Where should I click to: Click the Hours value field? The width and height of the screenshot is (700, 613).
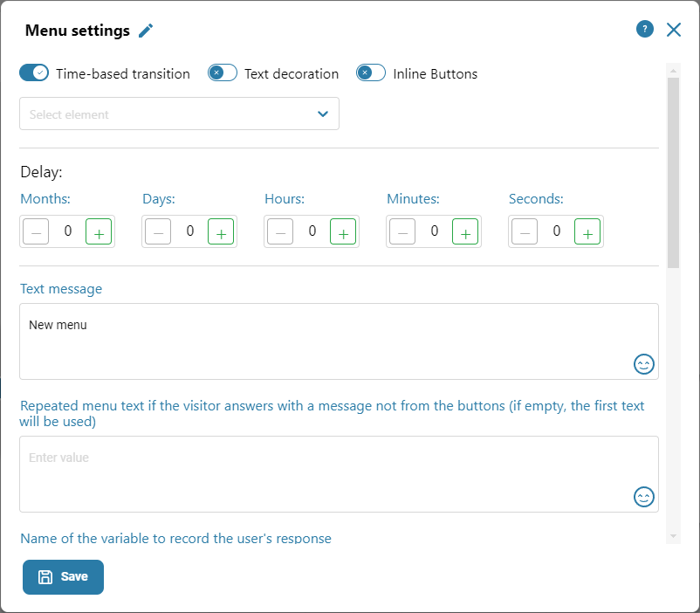[312, 231]
